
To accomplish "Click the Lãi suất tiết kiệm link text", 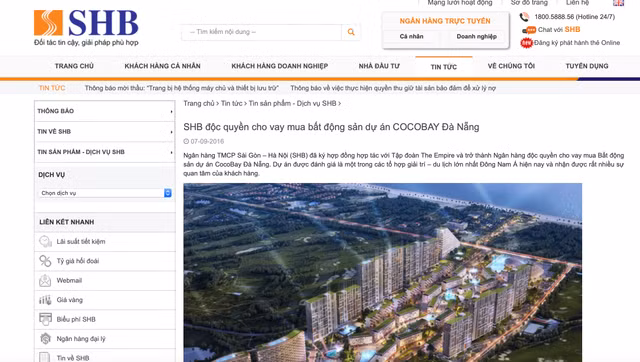I will (81, 242).
